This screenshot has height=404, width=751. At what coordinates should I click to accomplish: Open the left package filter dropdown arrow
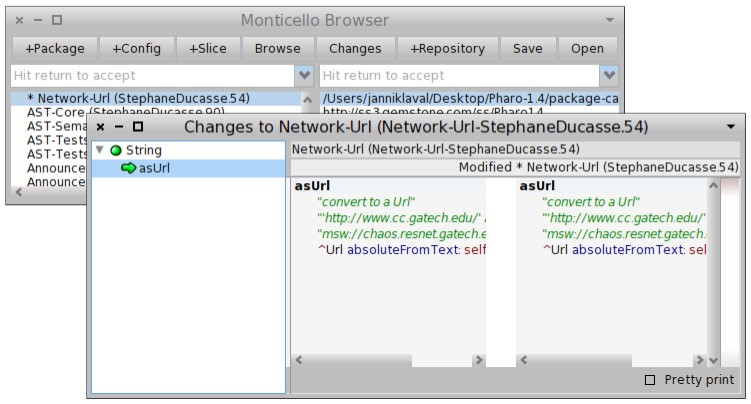(x=305, y=75)
